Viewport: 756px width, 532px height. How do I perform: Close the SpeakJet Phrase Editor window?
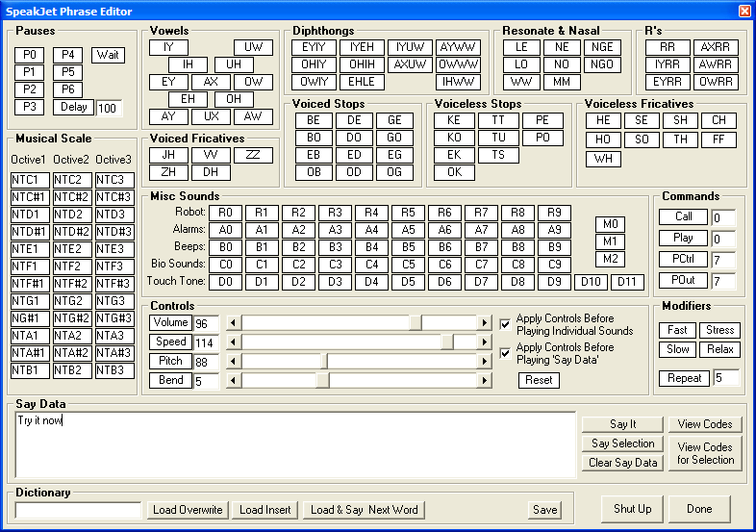point(743,11)
